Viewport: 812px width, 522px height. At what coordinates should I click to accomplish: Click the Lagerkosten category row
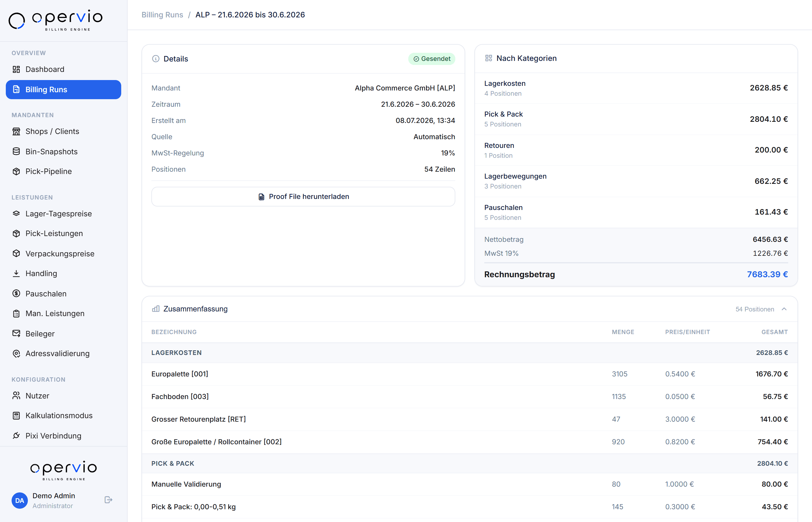point(636,88)
